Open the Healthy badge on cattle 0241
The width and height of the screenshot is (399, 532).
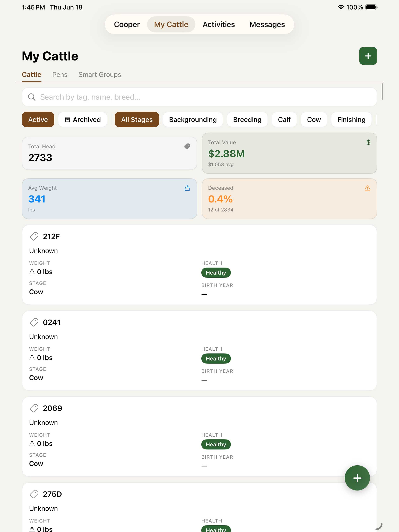pos(216,358)
